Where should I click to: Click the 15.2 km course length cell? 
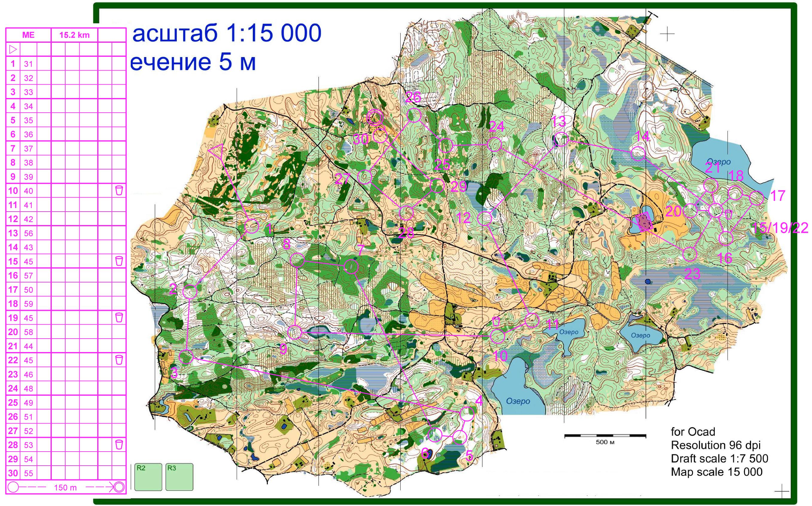coord(74,35)
